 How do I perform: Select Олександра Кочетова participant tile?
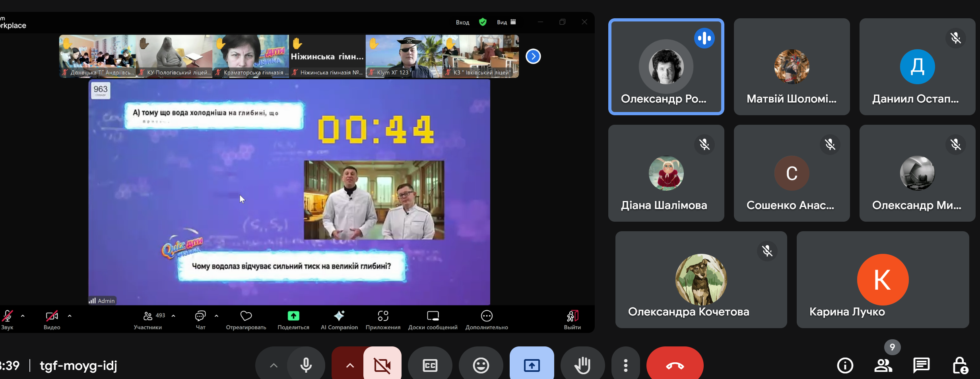point(701,280)
